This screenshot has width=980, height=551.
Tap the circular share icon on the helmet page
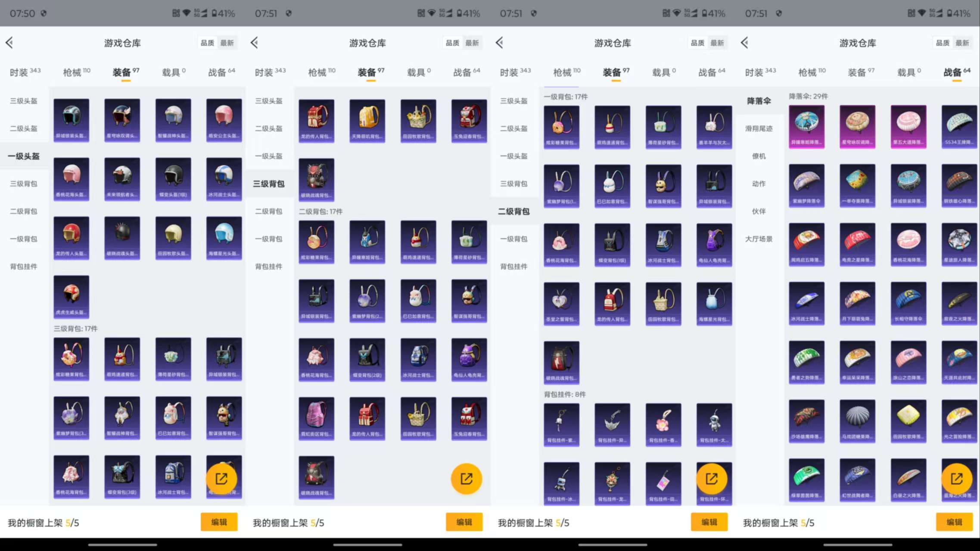(x=222, y=479)
